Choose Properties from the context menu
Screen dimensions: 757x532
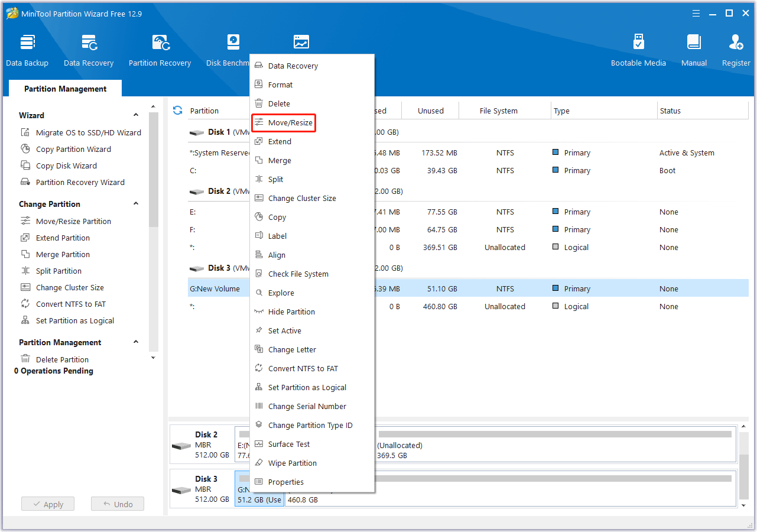[x=312, y=482]
